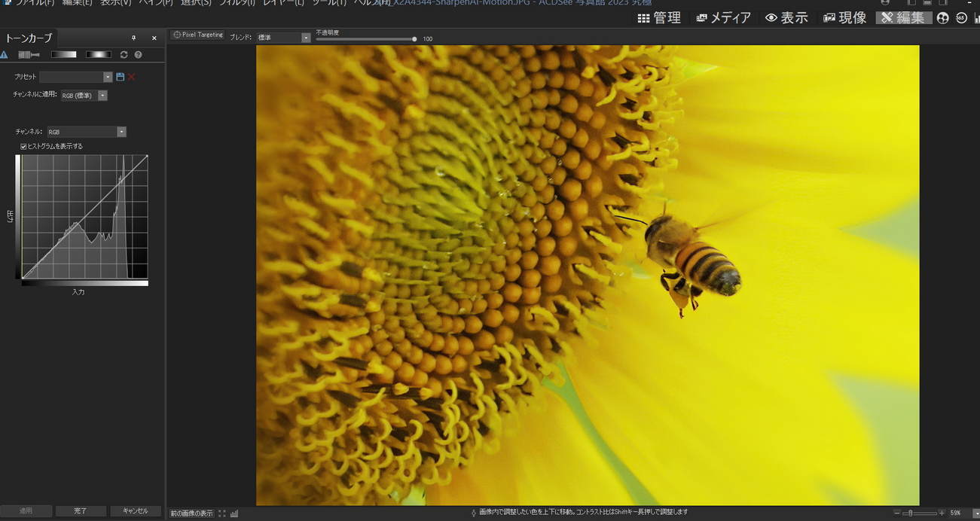Open the 選択(S) menu

pos(196,3)
